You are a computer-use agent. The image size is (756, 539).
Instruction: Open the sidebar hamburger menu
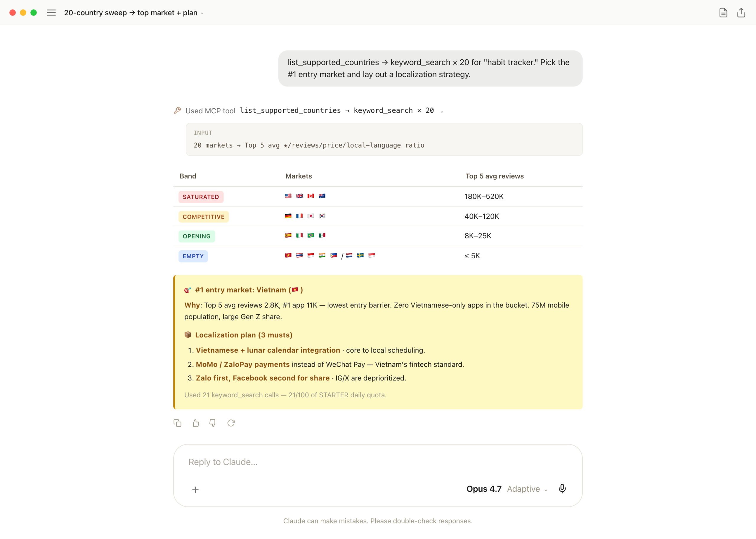(51, 13)
